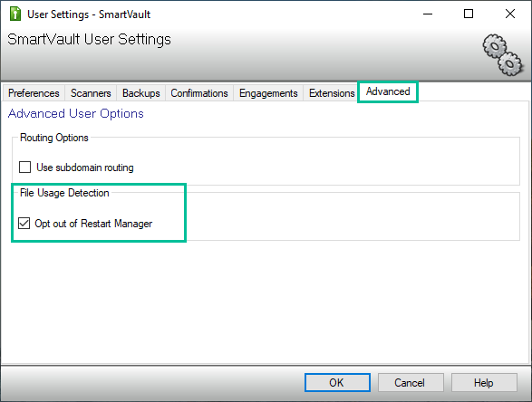Enable Use subdomain routing checkbox

click(24, 167)
